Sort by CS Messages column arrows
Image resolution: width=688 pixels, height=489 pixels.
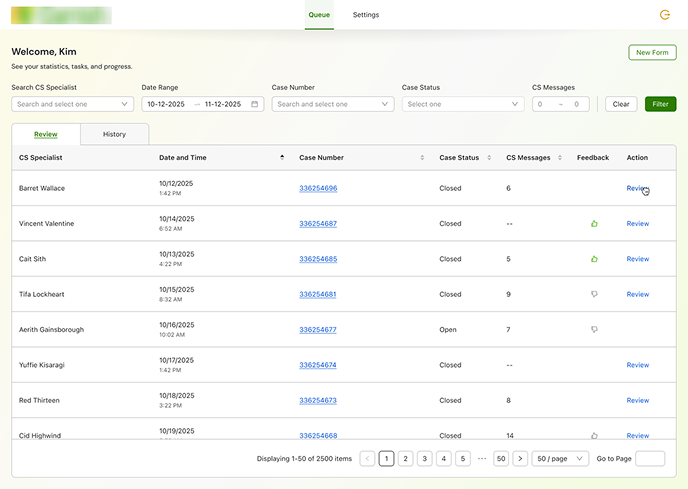point(559,157)
